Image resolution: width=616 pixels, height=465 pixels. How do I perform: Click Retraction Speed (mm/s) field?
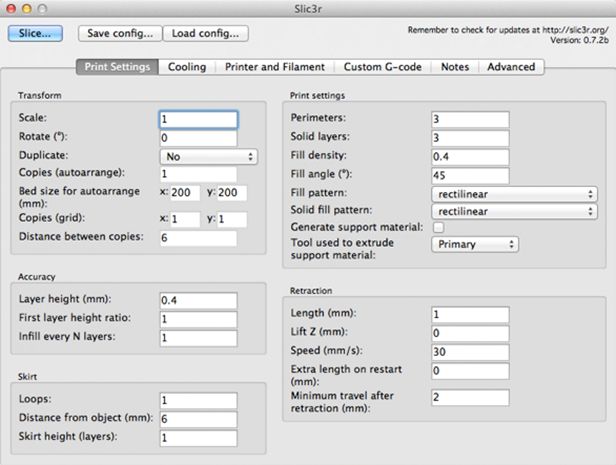coord(470,352)
